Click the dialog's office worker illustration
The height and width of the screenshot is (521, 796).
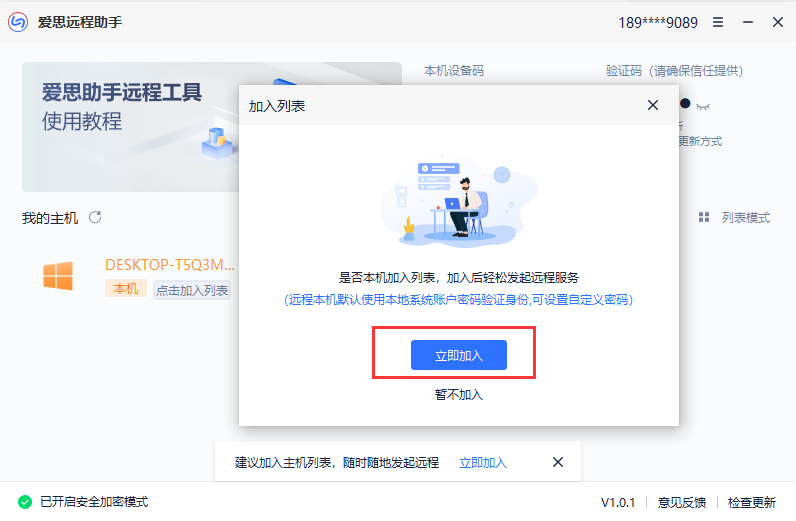coord(459,201)
